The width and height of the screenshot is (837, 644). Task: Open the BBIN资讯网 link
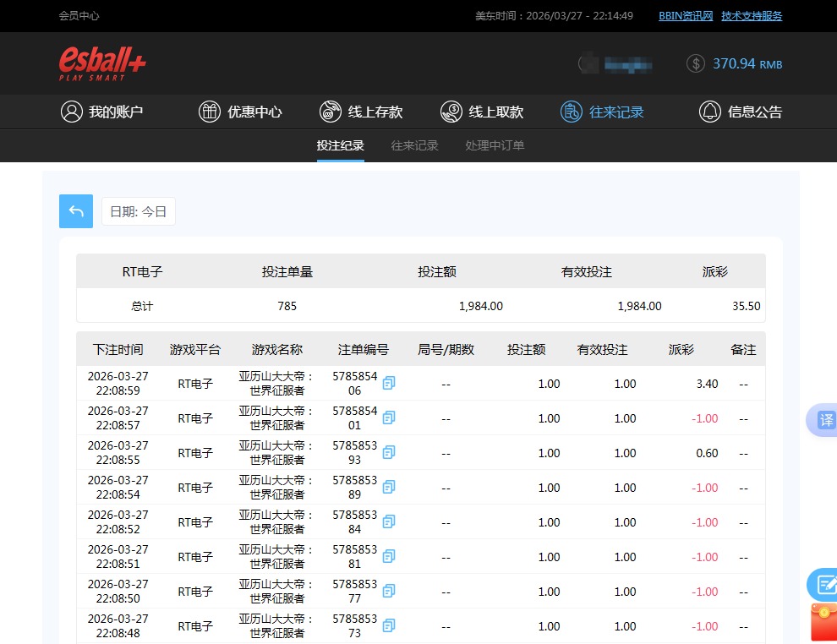click(x=685, y=15)
